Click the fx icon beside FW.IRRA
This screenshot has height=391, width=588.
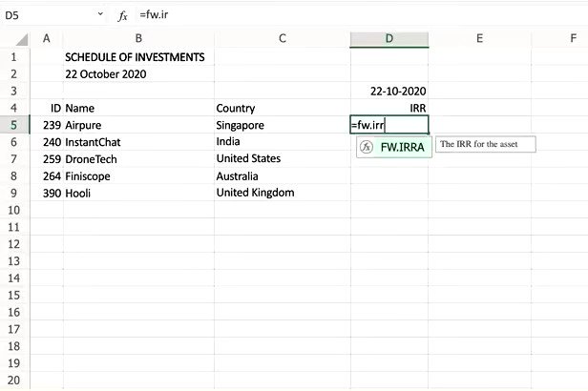click(x=366, y=147)
